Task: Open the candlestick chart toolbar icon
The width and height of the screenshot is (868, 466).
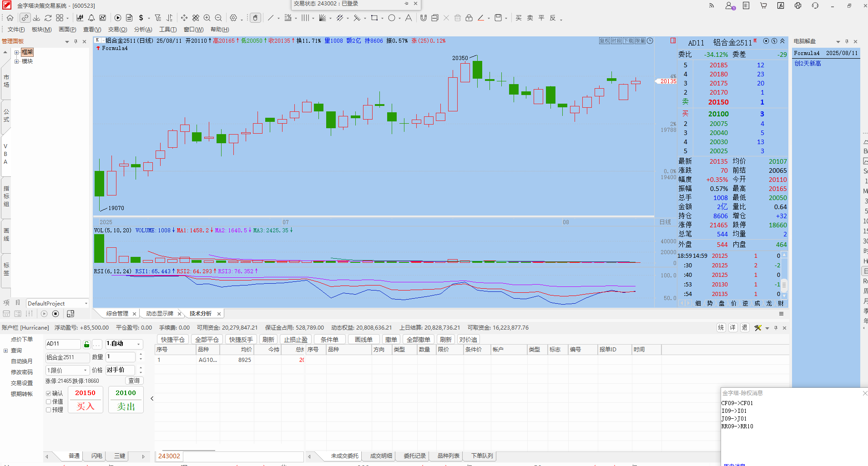Action: [x=80, y=18]
